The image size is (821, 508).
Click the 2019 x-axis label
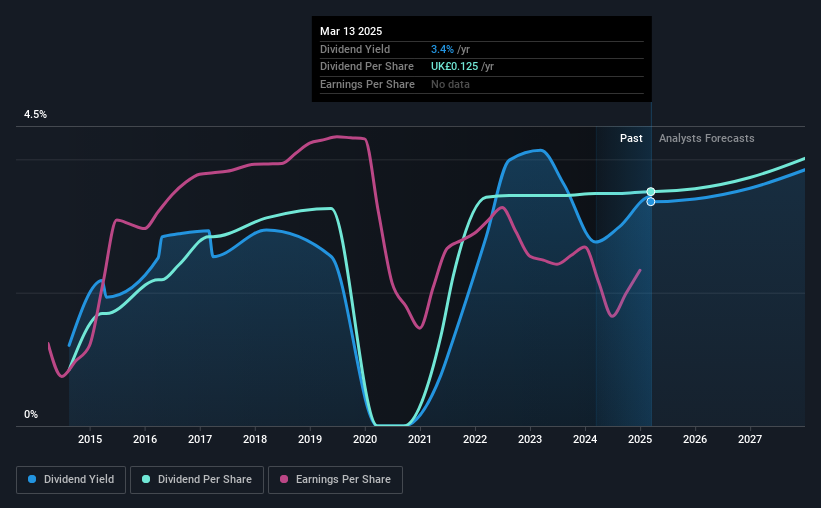click(310, 439)
